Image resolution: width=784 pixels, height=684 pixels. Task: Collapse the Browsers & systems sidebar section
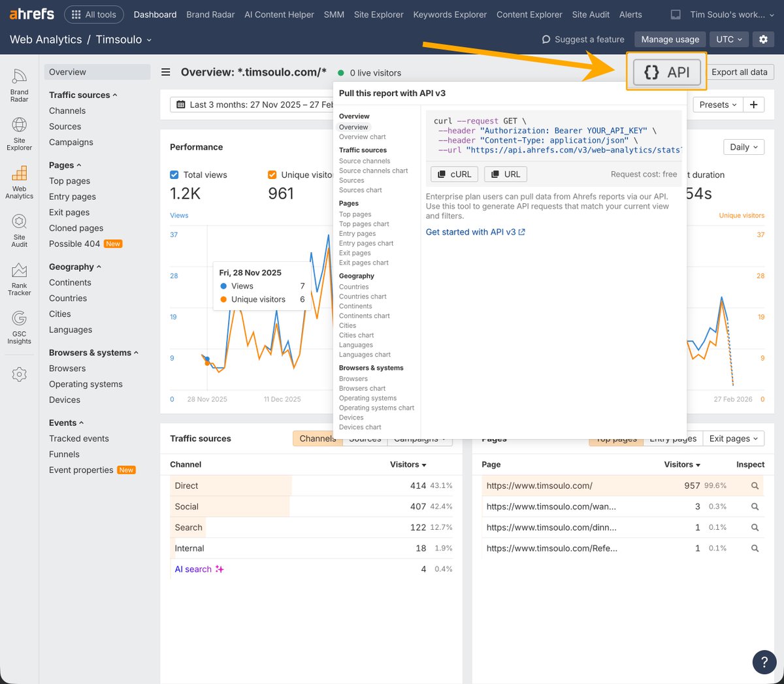pyautogui.click(x=93, y=353)
